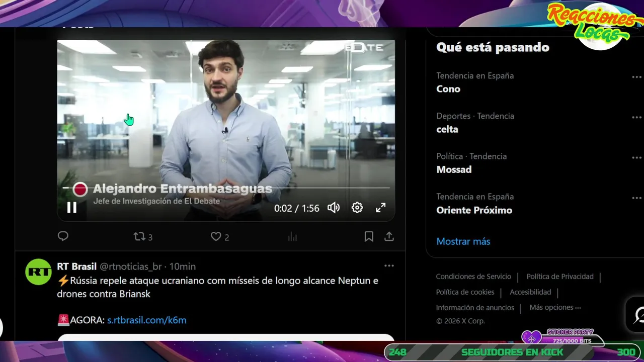This screenshot has height=362, width=644.
Task: Open the Mossad trending topic
Action: click(454, 169)
